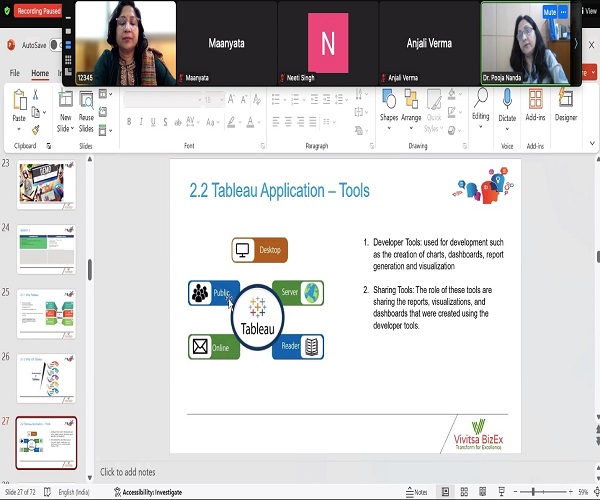Click the Desktop tool box on slide
The height and width of the screenshot is (500, 600).
pyautogui.click(x=259, y=250)
